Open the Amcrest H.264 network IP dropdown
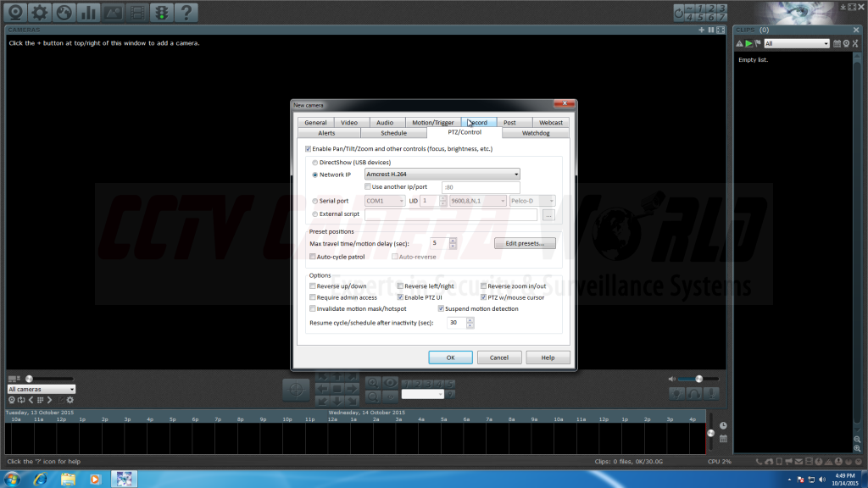Viewport: 868px width, 488px height. [x=442, y=174]
